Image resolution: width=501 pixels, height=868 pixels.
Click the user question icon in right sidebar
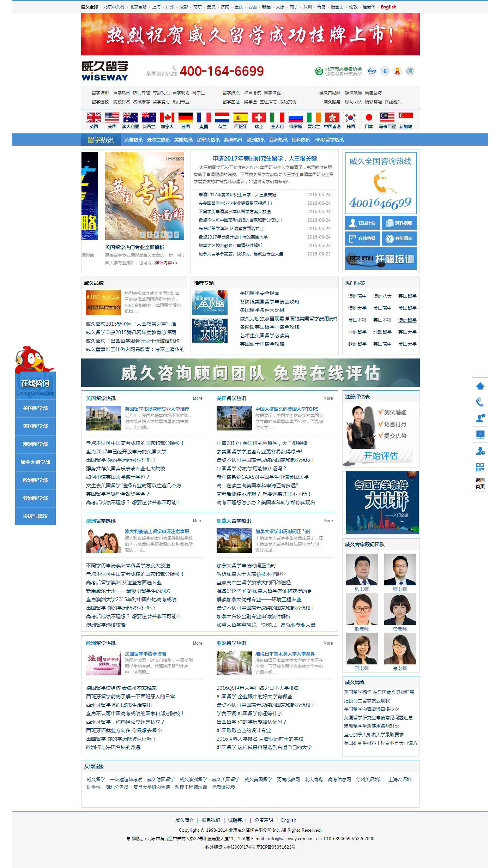pyautogui.click(x=480, y=451)
